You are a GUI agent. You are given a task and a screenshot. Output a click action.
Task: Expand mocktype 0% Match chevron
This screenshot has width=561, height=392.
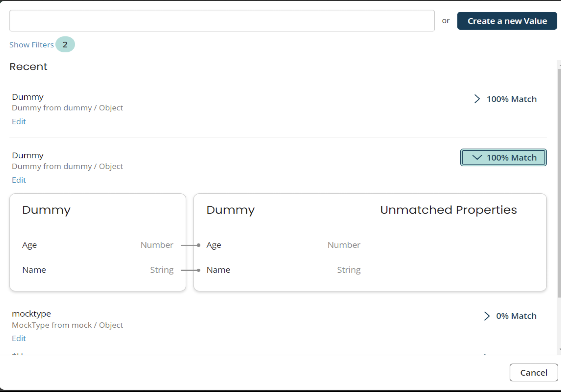[x=486, y=316]
